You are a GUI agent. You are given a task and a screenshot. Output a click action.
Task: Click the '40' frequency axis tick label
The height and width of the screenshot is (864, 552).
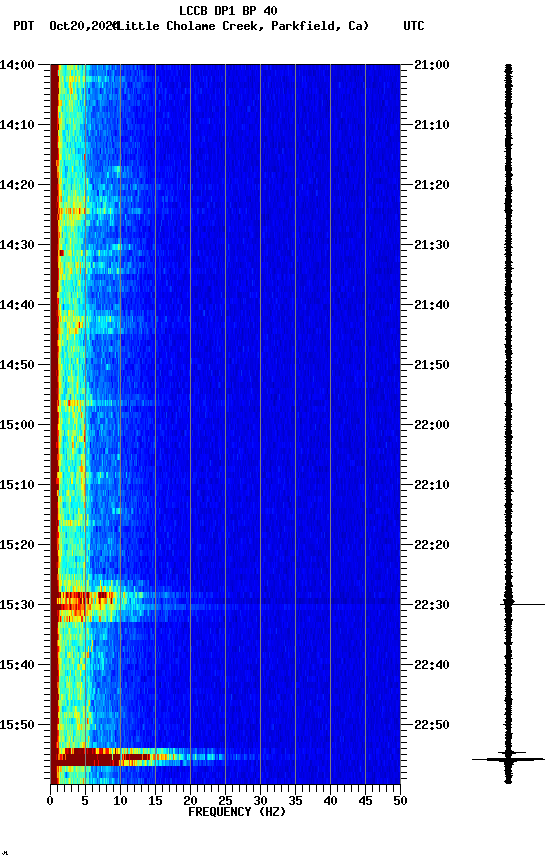click(331, 801)
